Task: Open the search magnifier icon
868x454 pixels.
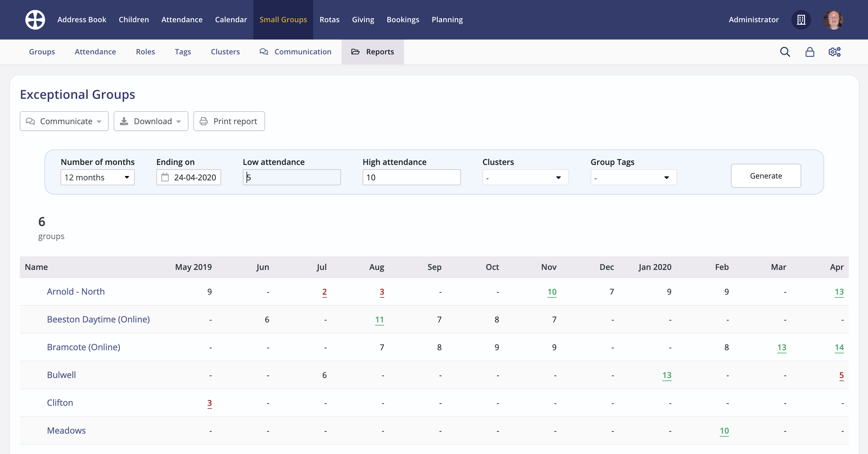Action: click(785, 52)
